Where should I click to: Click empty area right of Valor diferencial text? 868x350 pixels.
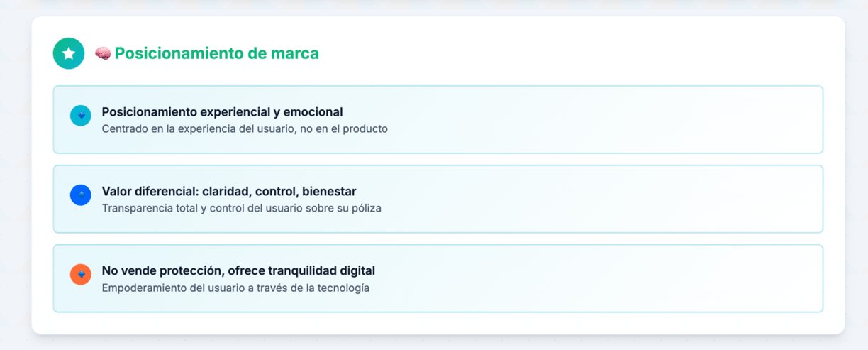point(603,199)
